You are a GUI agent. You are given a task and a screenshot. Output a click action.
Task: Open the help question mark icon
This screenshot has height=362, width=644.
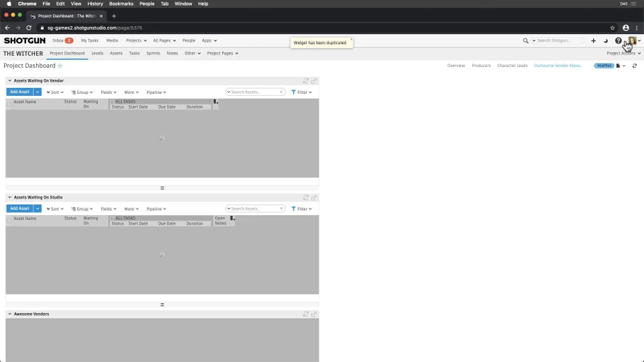pos(618,41)
